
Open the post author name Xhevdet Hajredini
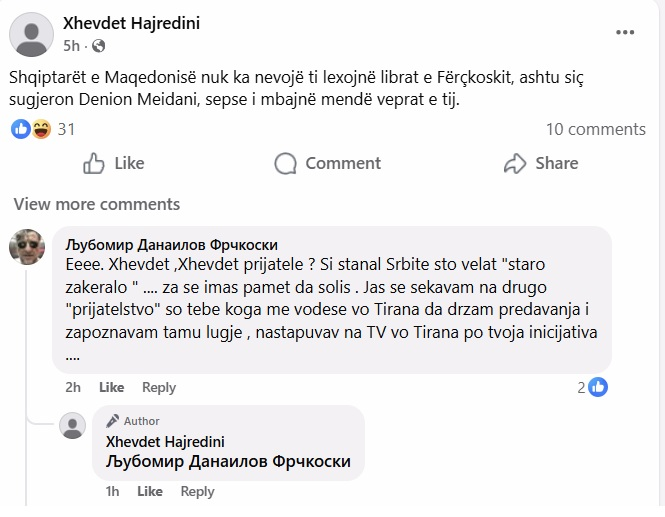click(131, 23)
